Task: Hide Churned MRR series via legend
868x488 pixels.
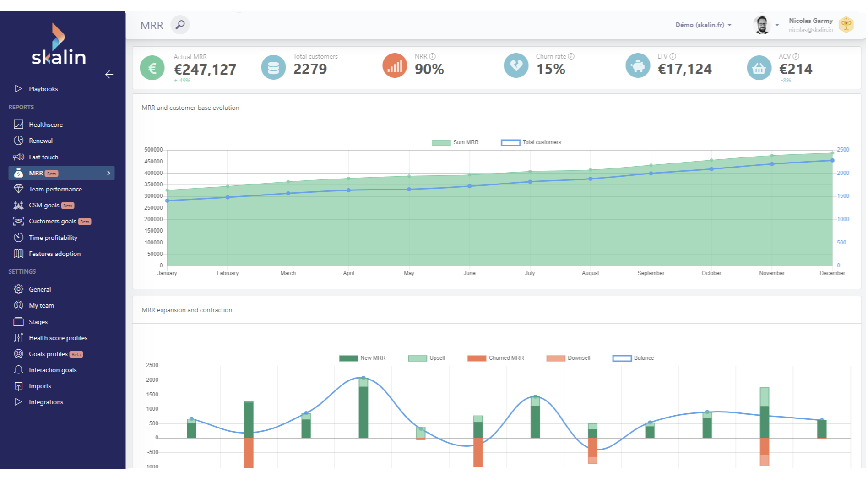Action: tap(495, 358)
